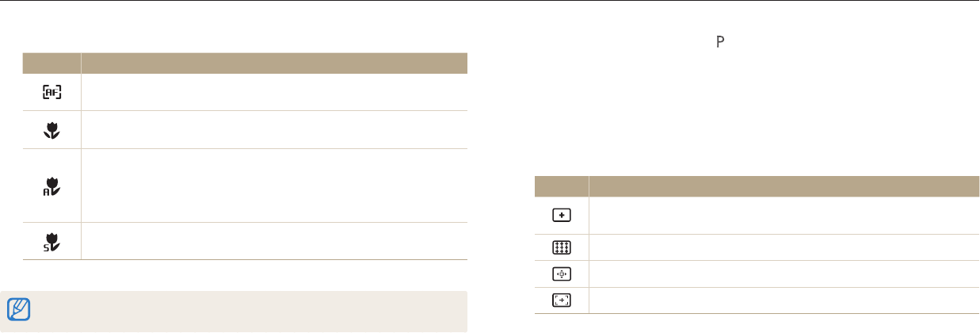Click the focus area table description header
Image resolution: width=980 pixels, height=333 pixels.
click(784, 186)
